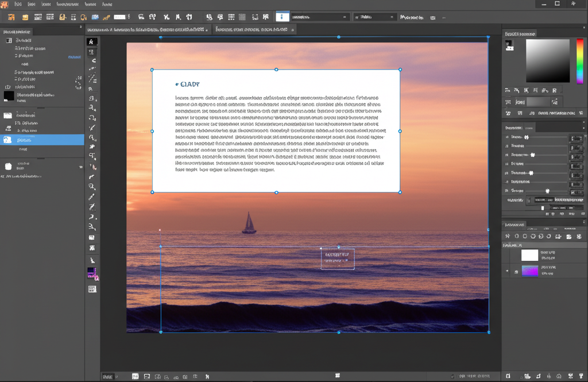Click the black square thumbnail in the left panel
This screenshot has width=588, height=382.
click(x=8, y=95)
